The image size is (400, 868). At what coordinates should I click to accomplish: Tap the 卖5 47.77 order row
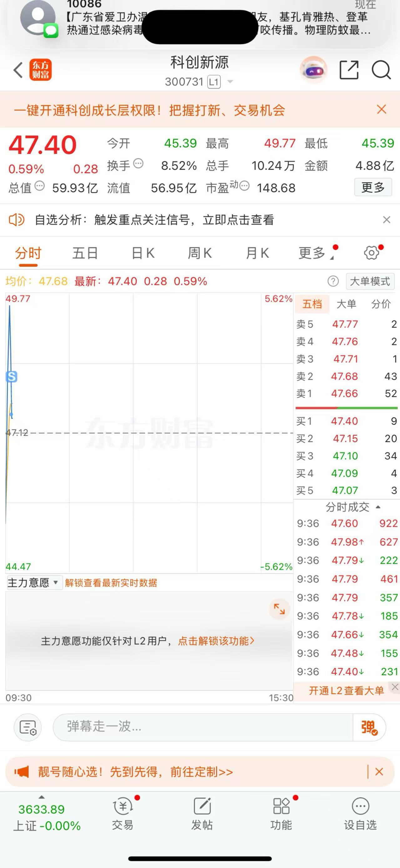click(x=347, y=324)
